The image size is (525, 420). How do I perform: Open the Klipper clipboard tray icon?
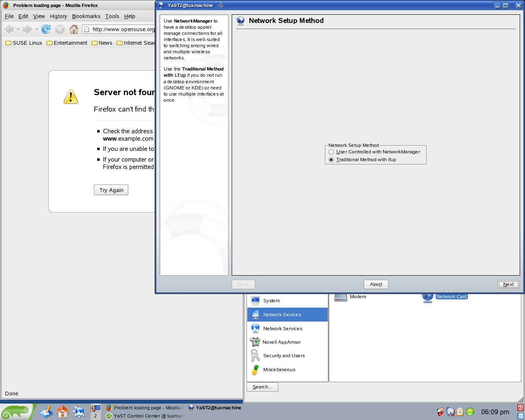tap(460, 411)
